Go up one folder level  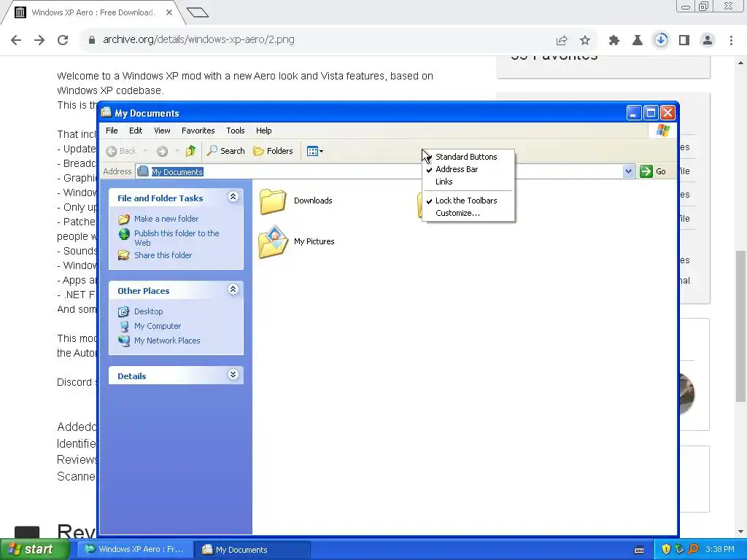click(x=190, y=151)
